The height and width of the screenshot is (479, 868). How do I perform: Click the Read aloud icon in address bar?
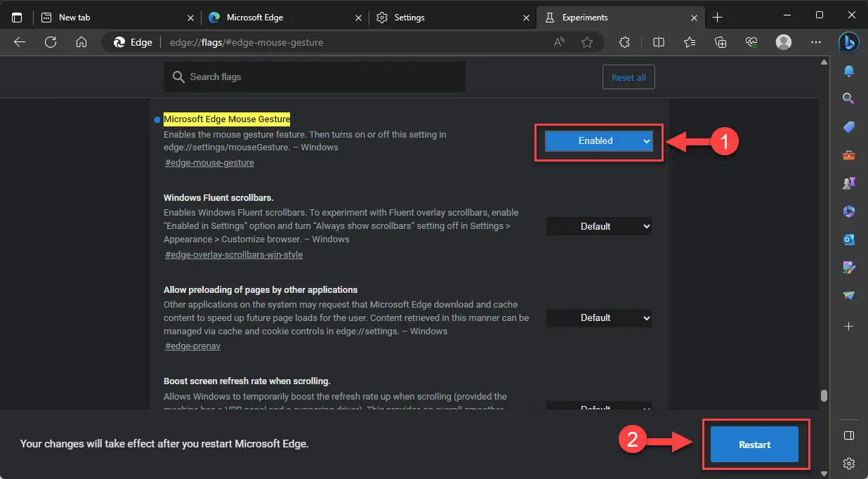(559, 42)
